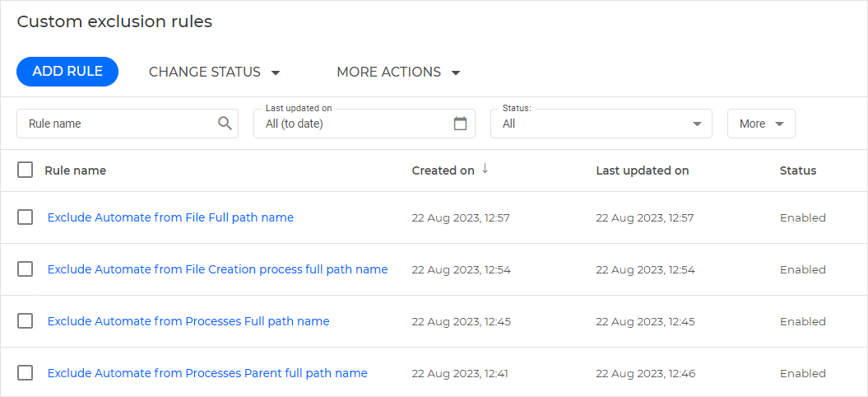
Task: Check the box for File Full path name rule
Action: pyautogui.click(x=26, y=217)
